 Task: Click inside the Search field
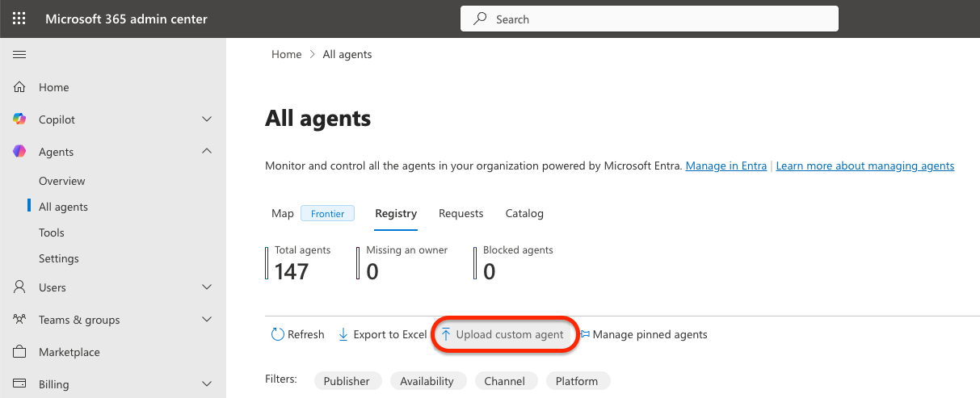(650, 19)
